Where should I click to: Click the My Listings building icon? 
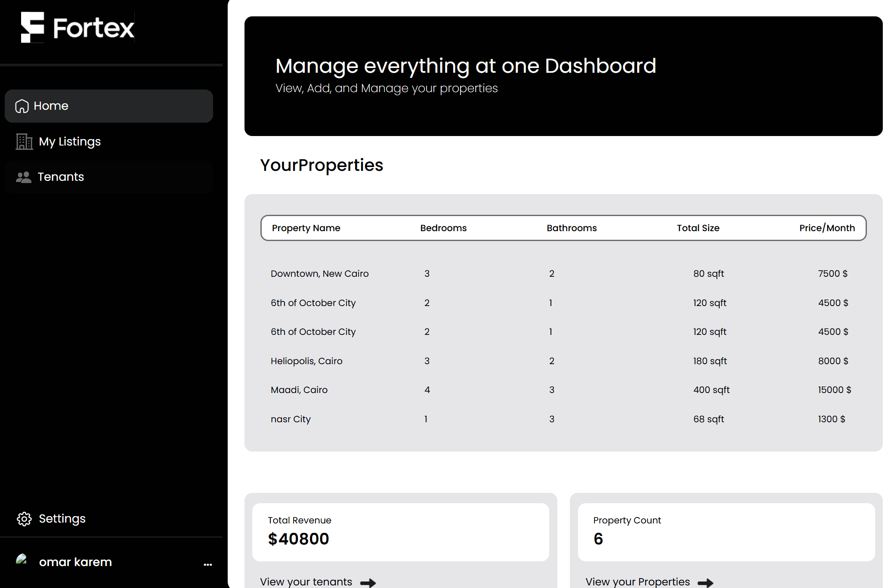(24, 142)
